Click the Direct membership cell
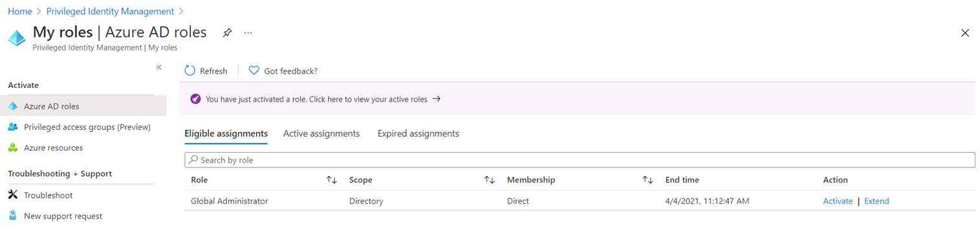 click(x=518, y=200)
